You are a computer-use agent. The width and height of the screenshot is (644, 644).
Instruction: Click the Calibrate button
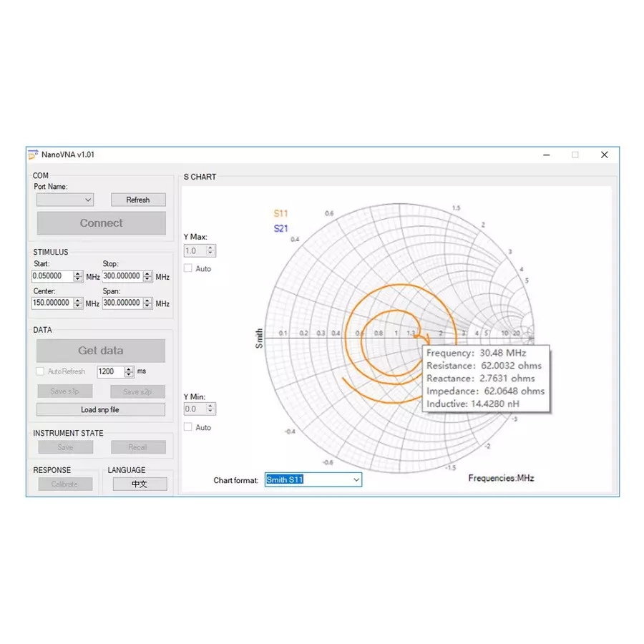[65, 484]
